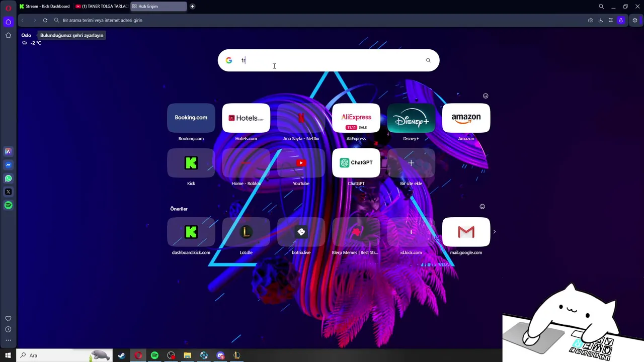Open the Easy Setup sliders icon
This screenshot has width=644, height=362.
pyautogui.click(x=611, y=20)
